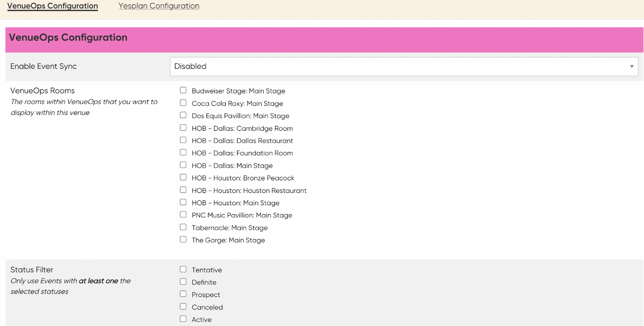The width and height of the screenshot is (644, 326).
Task: Enable HOB - Houston: Bronze Peacock
Action: pyautogui.click(x=183, y=177)
